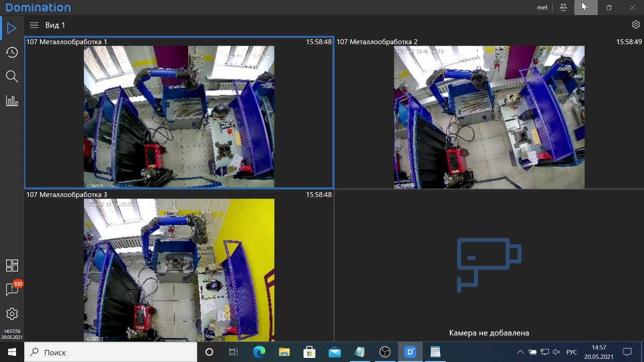Switch input language РУС in tray
This screenshot has width=644, height=362.
pyautogui.click(x=572, y=352)
